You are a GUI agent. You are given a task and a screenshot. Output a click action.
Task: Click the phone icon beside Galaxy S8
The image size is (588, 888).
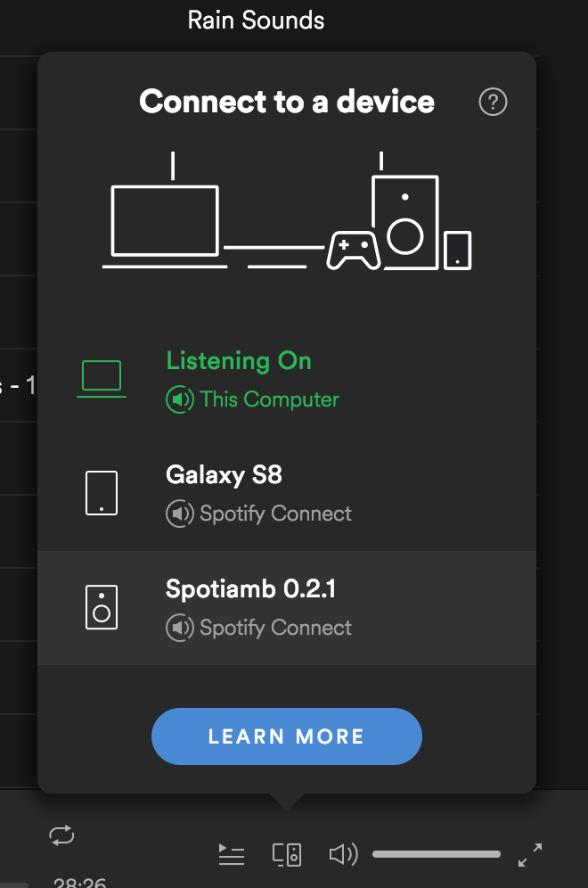click(102, 493)
